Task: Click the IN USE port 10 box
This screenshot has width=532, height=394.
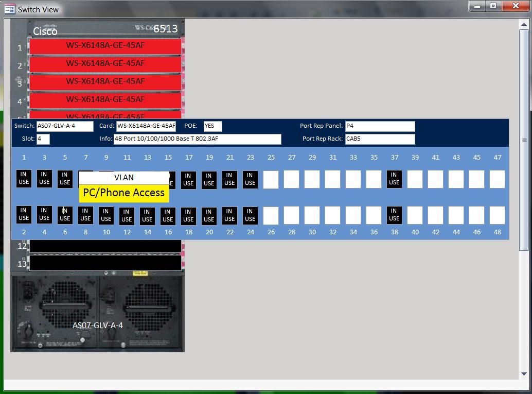Action: (106, 215)
